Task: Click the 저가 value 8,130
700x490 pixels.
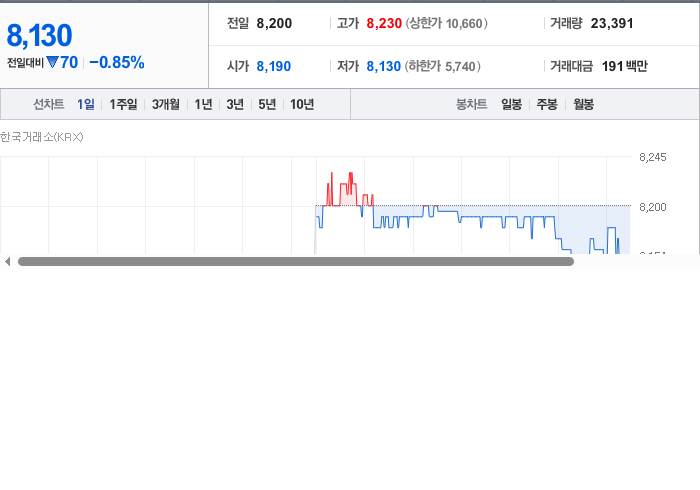Action: (x=383, y=66)
